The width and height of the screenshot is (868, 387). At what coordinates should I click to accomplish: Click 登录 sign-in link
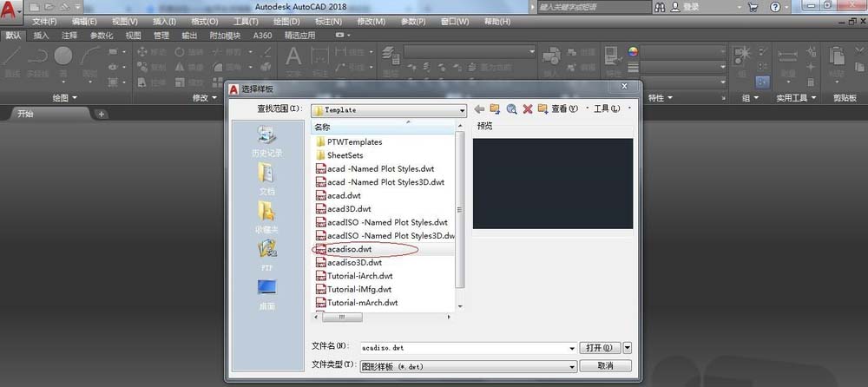click(x=691, y=7)
